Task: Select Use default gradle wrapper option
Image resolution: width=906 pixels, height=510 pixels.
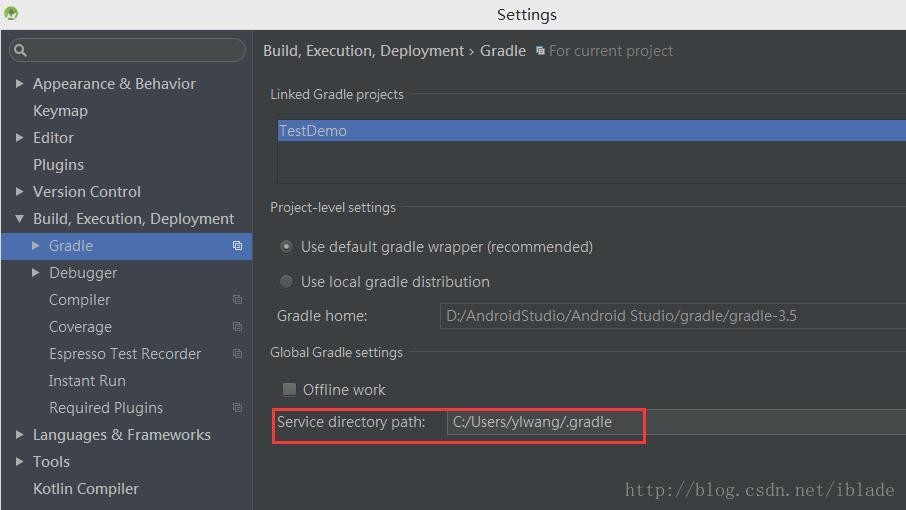Action: [x=287, y=247]
